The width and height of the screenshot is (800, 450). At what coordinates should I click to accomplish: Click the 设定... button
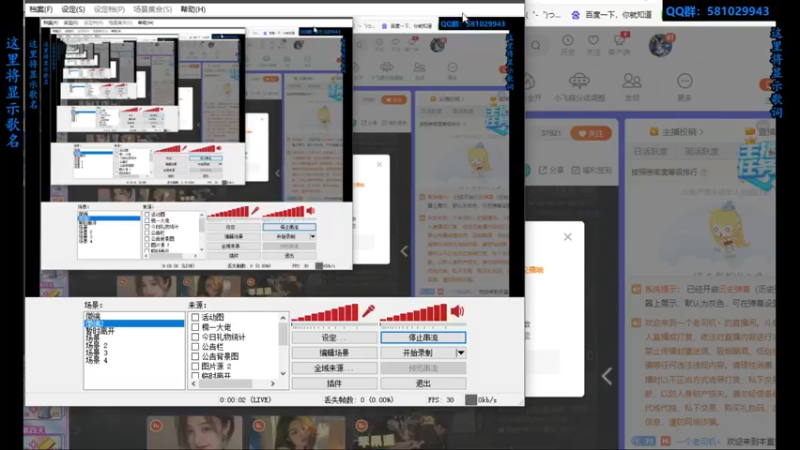pyautogui.click(x=335, y=337)
